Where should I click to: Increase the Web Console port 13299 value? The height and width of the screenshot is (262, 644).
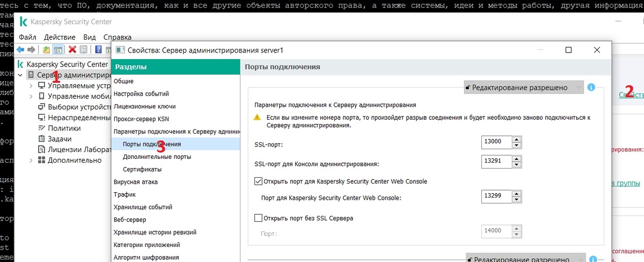(x=516, y=193)
